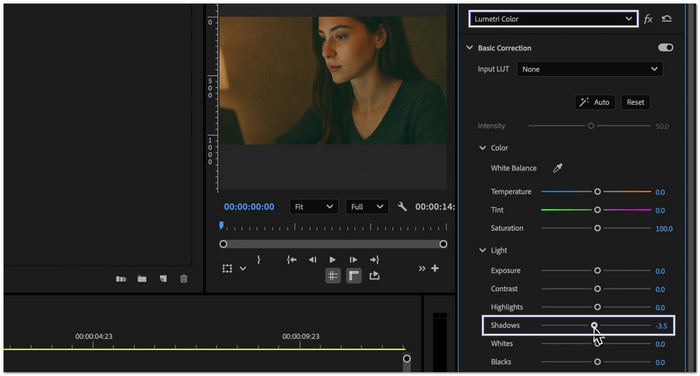Screen dimensions: 700x376
Task: Click the fx effect toggle icon
Action: (x=648, y=19)
